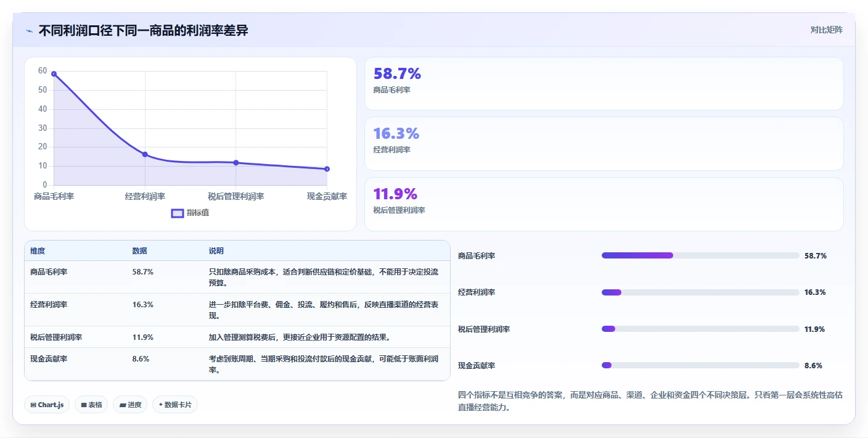This screenshot has width=868, height=438.
Task: Click the 税后管理利润率 progress bar
Action: click(700, 329)
